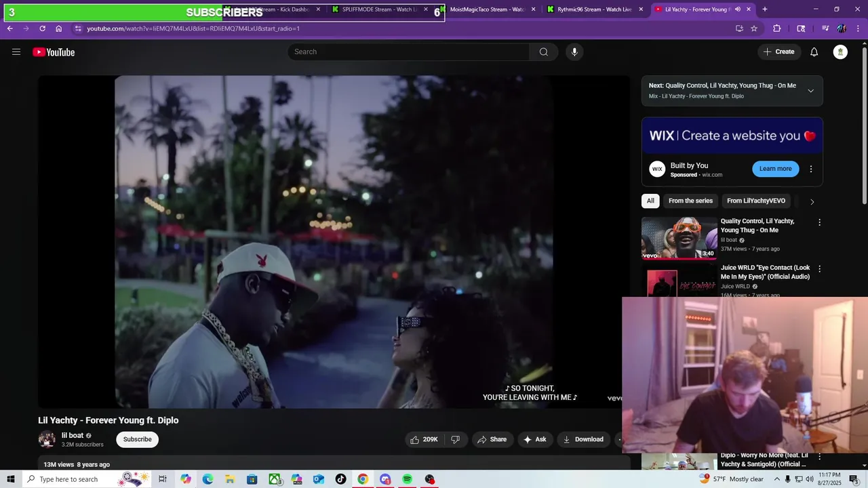
Task: Open the Juice WRLD Eye Contact video title
Action: pyautogui.click(x=765, y=272)
